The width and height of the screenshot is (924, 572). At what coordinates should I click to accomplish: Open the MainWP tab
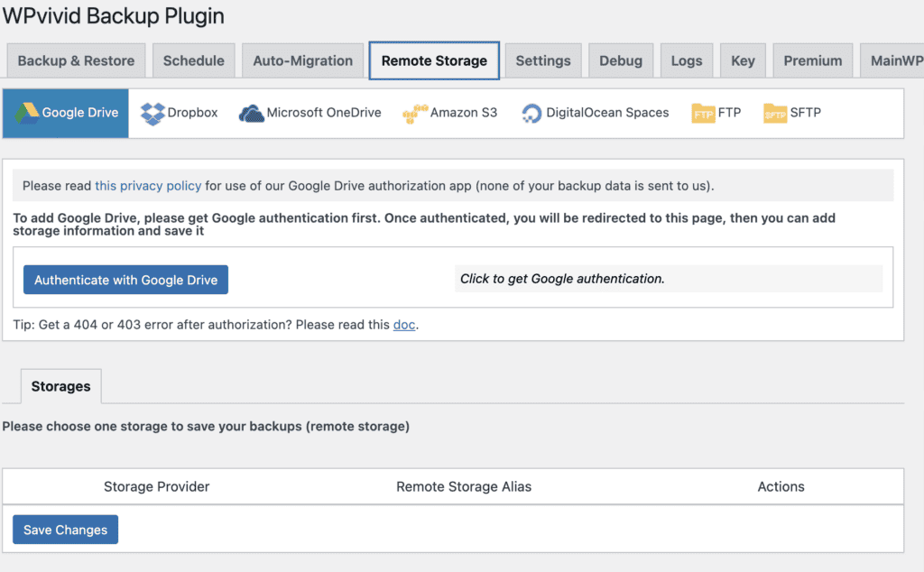[x=892, y=60]
